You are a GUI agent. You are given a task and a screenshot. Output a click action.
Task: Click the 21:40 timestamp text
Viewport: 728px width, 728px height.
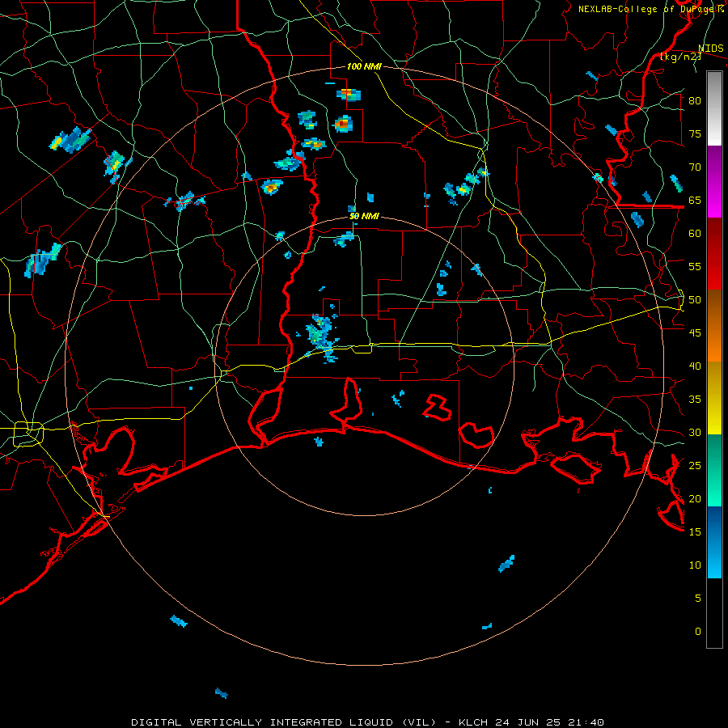click(587, 722)
